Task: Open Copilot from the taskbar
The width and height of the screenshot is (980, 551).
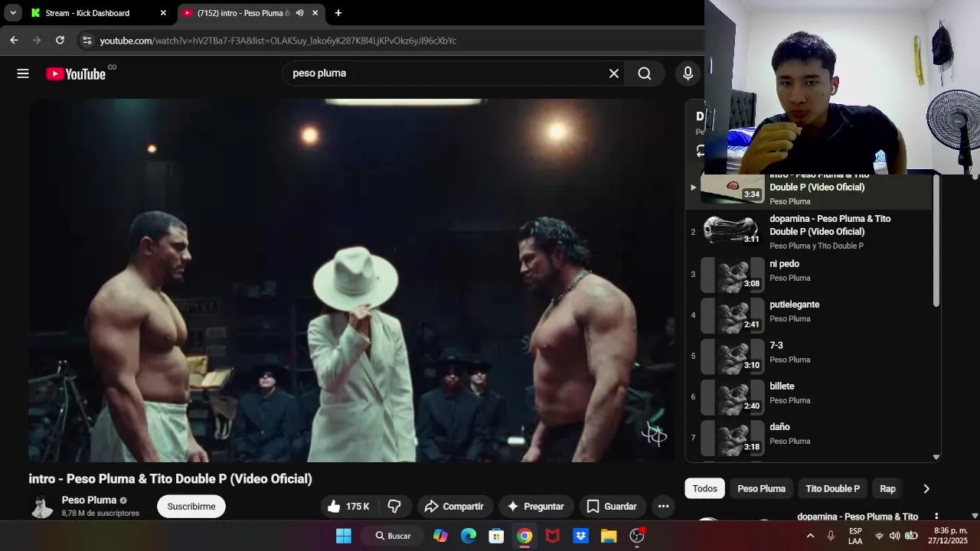Action: [440, 536]
